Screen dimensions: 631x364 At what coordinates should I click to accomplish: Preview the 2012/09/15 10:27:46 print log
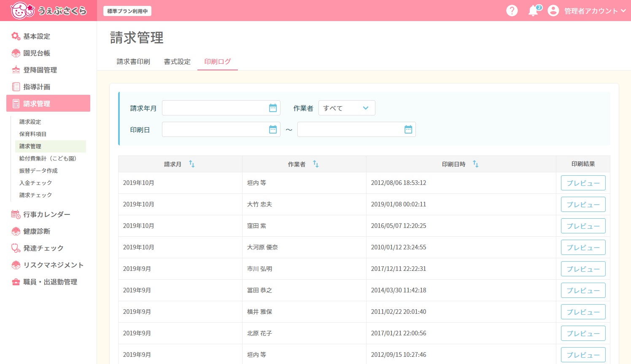click(x=583, y=355)
